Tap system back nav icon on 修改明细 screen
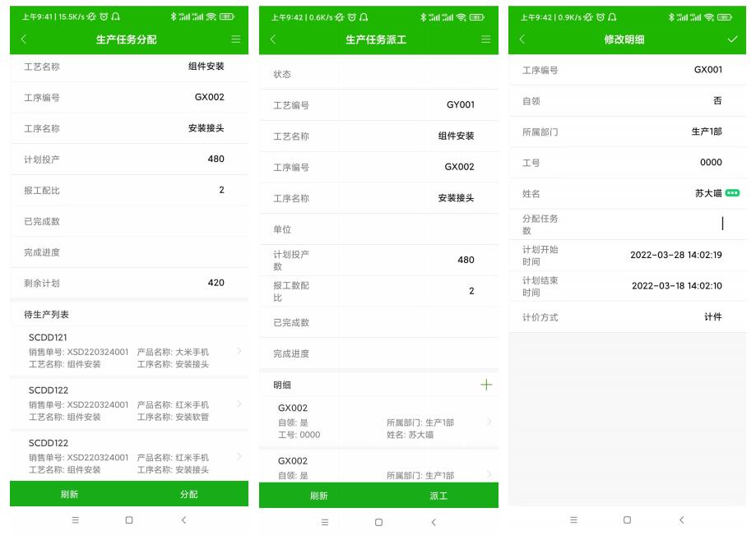The width and height of the screenshot is (756, 540). (x=681, y=519)
